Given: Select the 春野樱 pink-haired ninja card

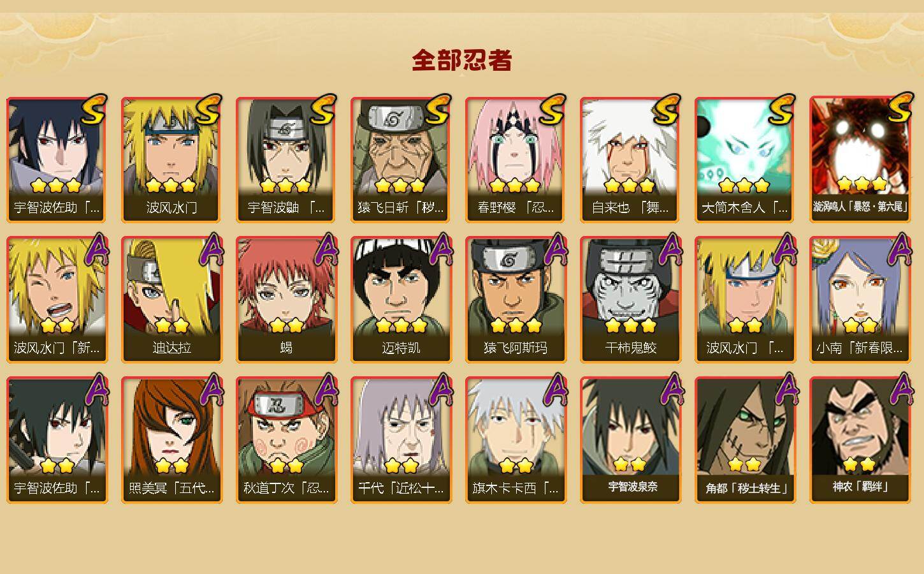Looking at the screenshot, I should tap(516, 159).
